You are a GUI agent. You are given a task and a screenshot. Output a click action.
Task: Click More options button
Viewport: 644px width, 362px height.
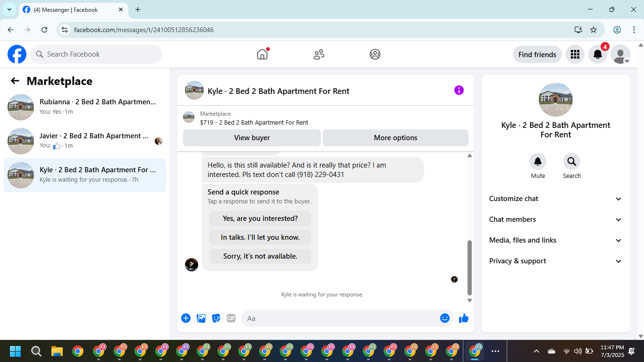(395, 138)
